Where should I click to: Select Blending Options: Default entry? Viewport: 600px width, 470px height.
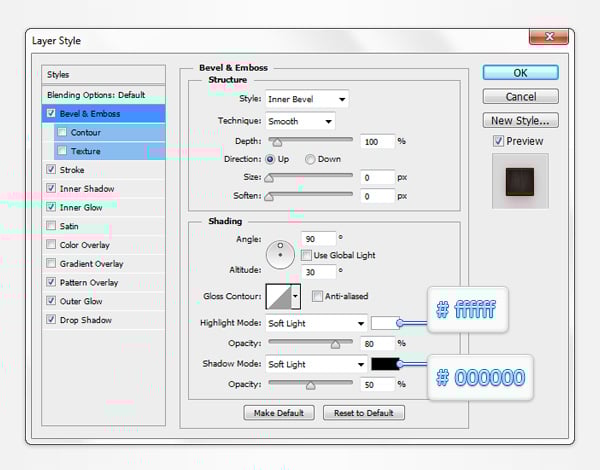(96, 94)
